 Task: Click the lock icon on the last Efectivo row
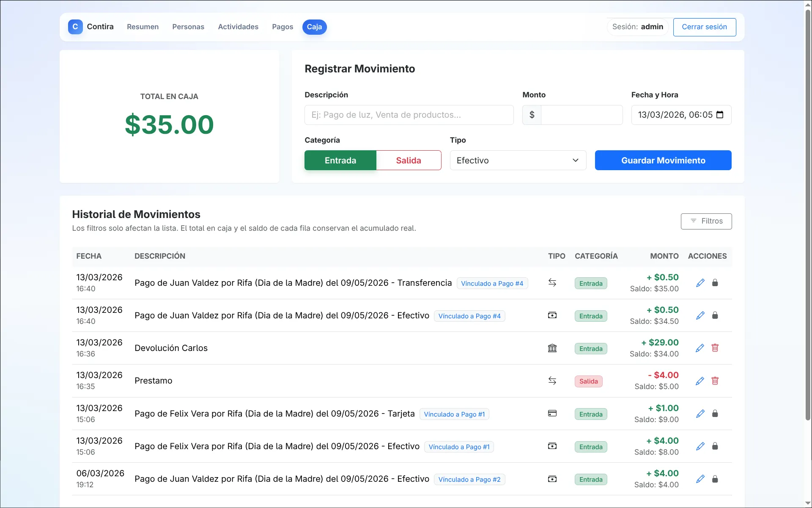click(715, 479)
